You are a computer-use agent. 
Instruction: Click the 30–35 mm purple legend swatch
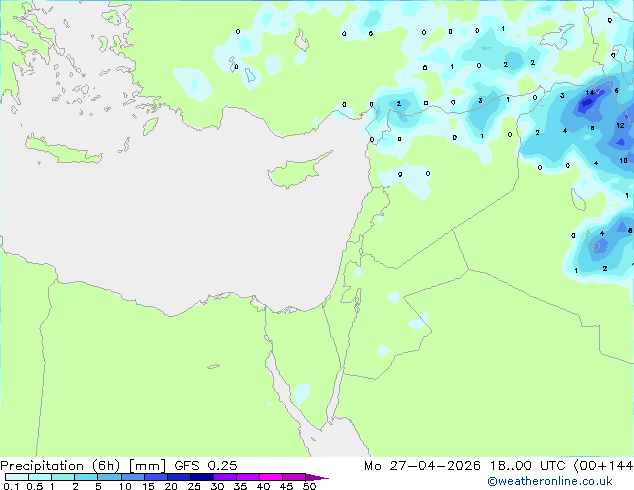pyautogui.click(x=225, y=477)
